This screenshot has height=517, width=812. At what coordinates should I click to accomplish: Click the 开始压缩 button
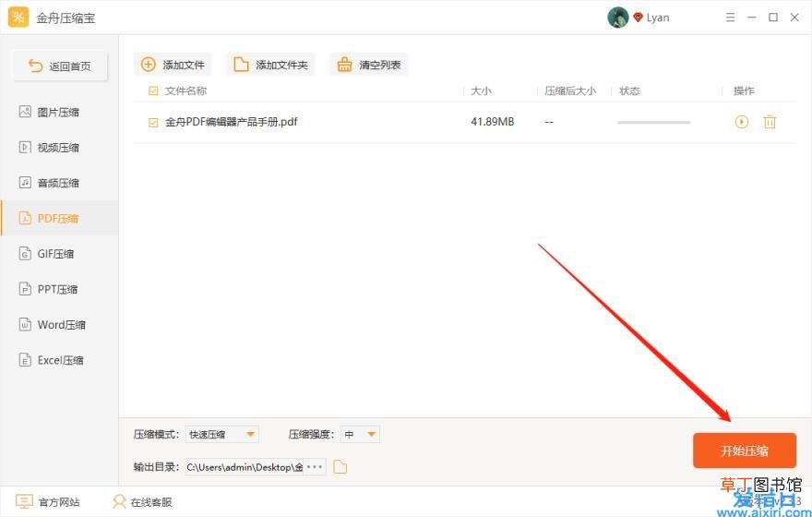click(744, 451)
